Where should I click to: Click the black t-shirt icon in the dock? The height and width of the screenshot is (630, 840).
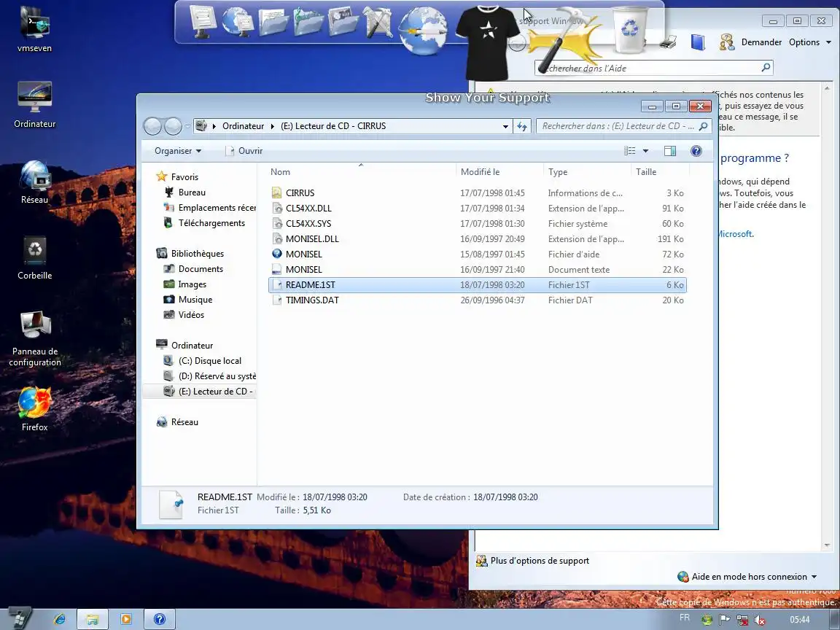click(487, 43)
